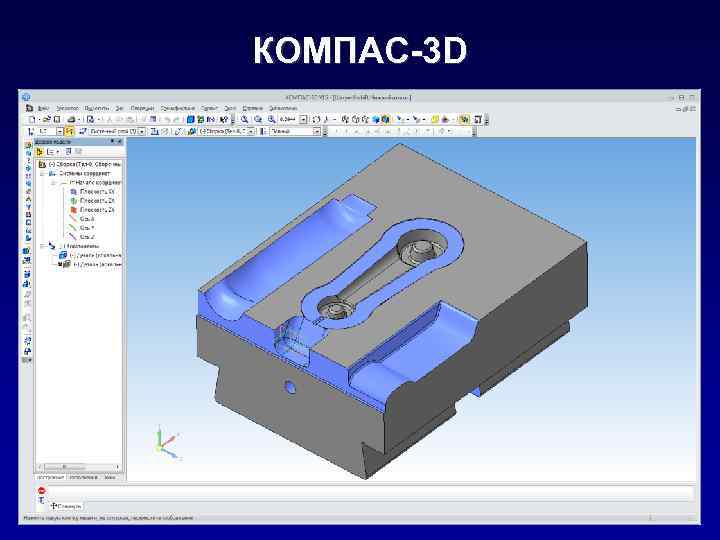Click the Rotate view icon
The width and height of the screenshot is (720, 540).
point(316,119)
